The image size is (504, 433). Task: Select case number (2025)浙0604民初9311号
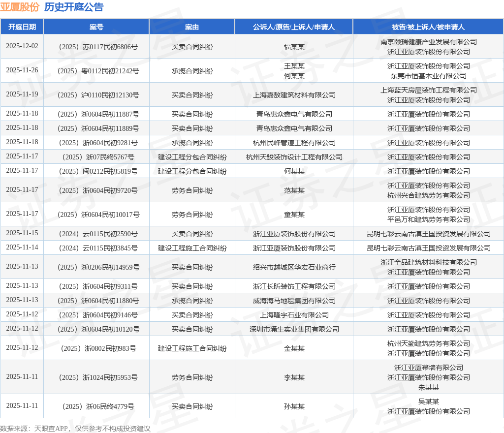coord(98,286)
